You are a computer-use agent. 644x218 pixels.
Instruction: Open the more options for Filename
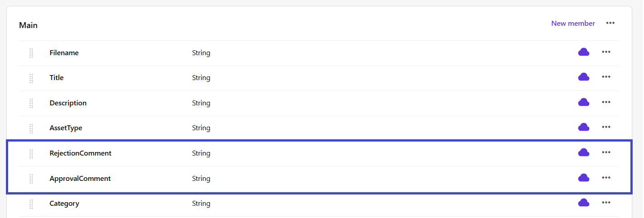pos(606,52)
